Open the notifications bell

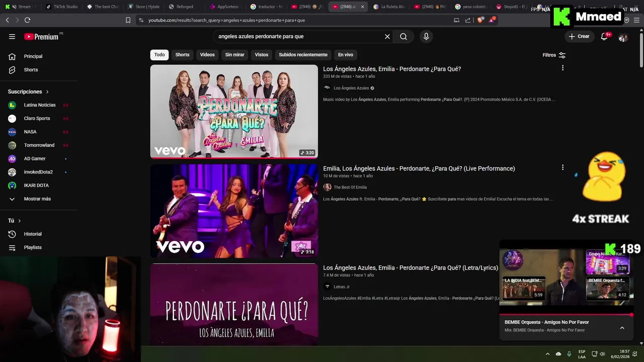coord(604,36)
